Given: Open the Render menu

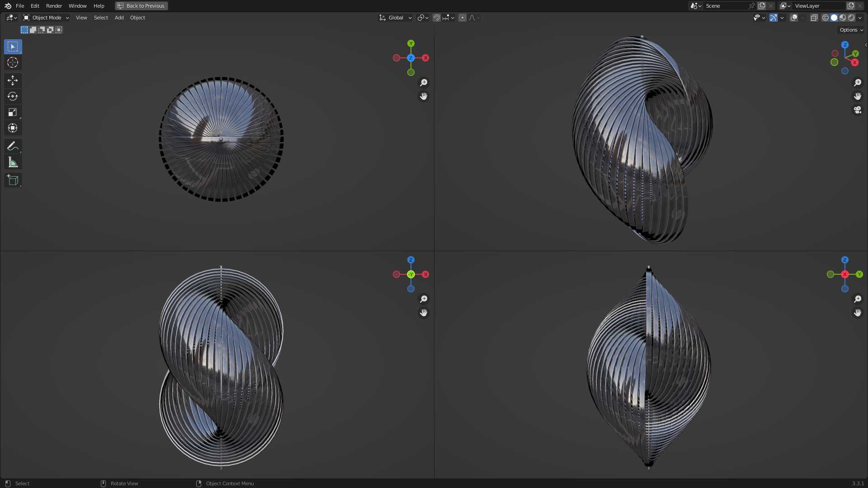Looking at the screenshot, I should (x=54, y=6).
